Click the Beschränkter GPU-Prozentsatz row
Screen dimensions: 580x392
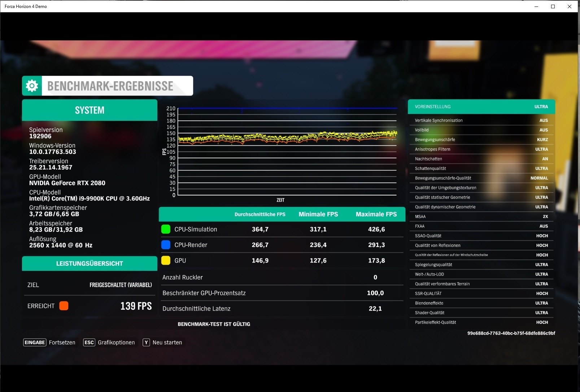pos(282,293)
